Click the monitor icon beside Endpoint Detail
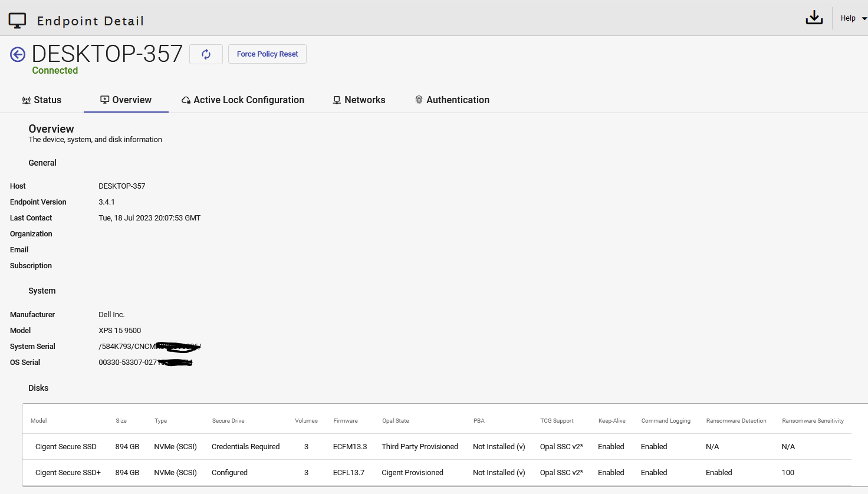Viewport: 868px width, 494px height. pos(17,21)
